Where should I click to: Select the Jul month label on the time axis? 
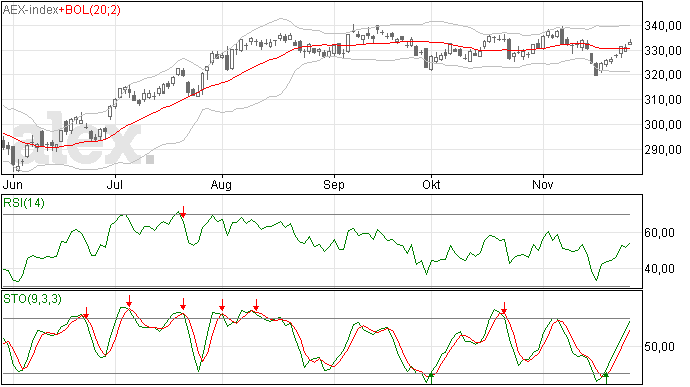point(114,184)
